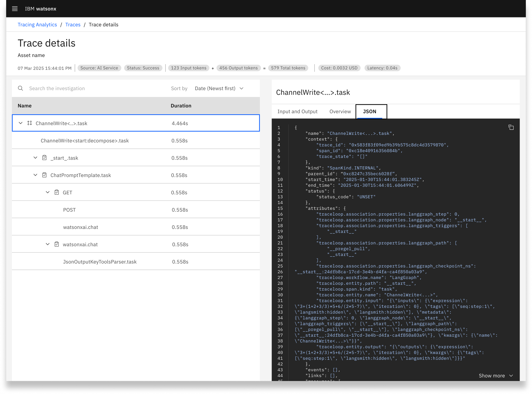
Task: Open the hamburger navigation menu
Action: 15,9
